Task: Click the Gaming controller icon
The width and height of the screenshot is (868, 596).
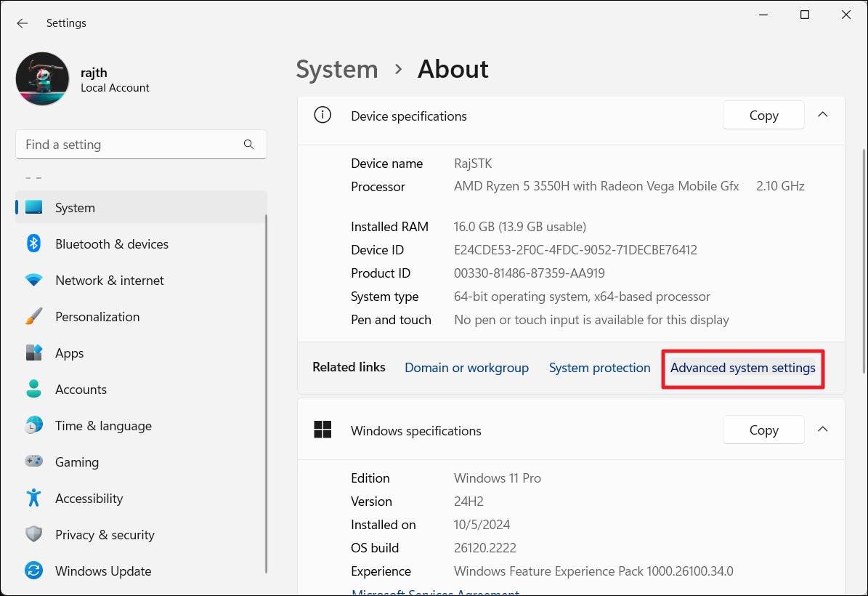Action: click(33, 462)
